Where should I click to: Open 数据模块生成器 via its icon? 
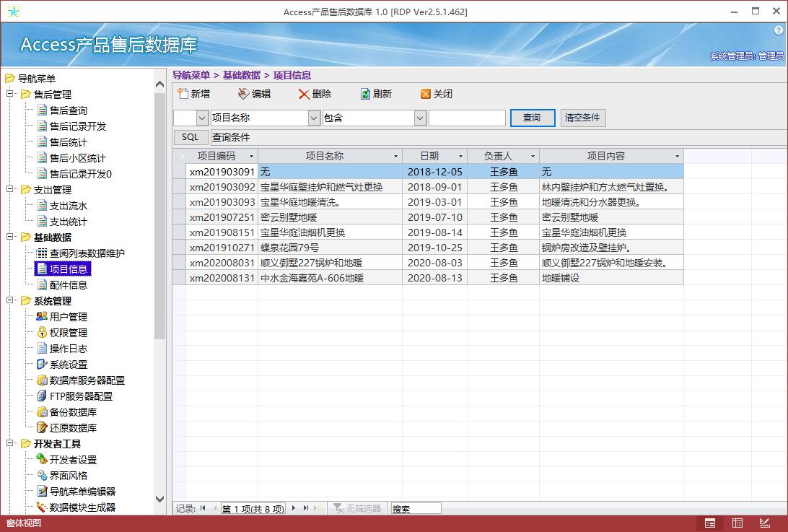42,507
